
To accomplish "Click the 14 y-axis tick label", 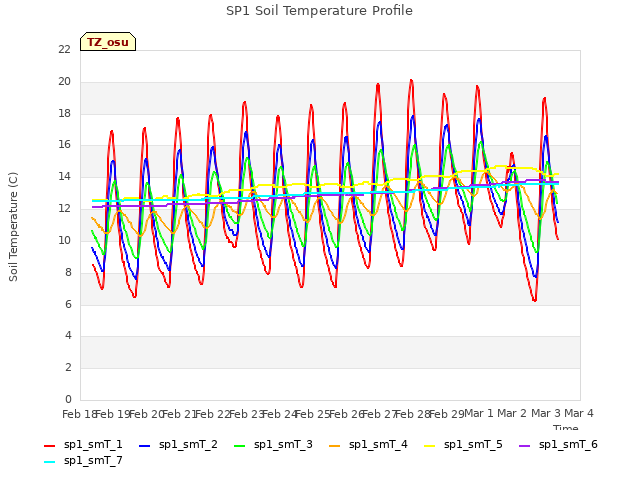I will coord(64,177).
